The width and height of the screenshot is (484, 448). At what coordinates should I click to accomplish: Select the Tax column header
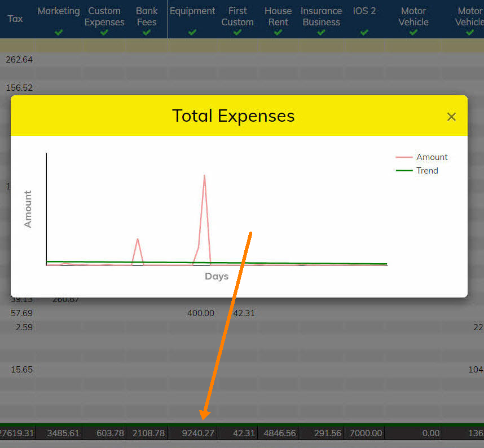point(15,19)
